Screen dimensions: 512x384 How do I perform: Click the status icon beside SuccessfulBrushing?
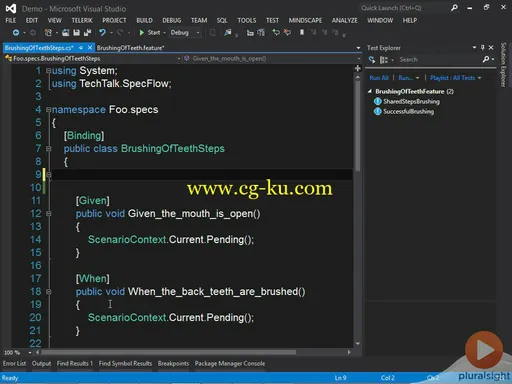(x=377, y=111)
